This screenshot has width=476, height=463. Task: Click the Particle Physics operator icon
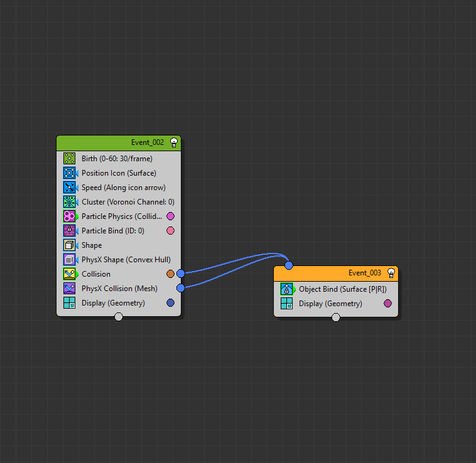pos(69,216)
